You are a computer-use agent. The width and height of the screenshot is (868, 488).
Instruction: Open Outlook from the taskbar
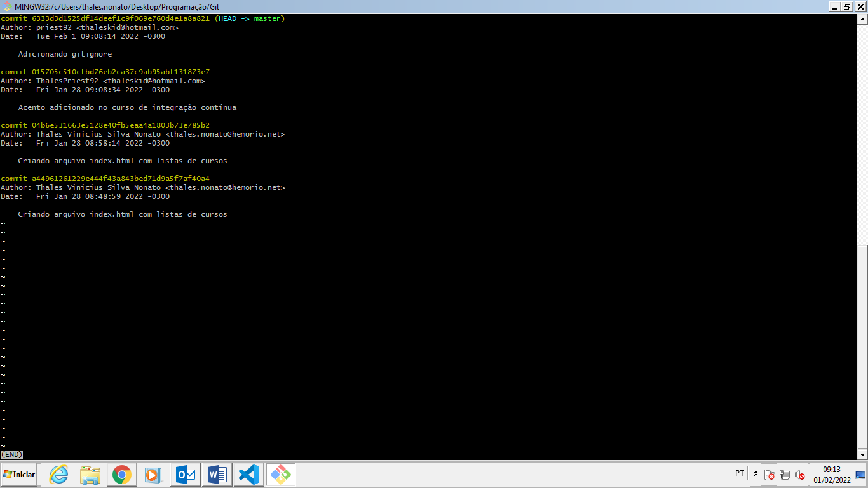pyautogui.click(x=186, y=475)
